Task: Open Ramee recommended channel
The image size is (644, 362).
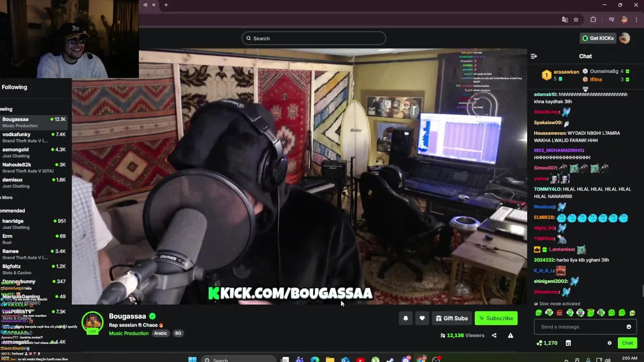Action: coord(34,254)
